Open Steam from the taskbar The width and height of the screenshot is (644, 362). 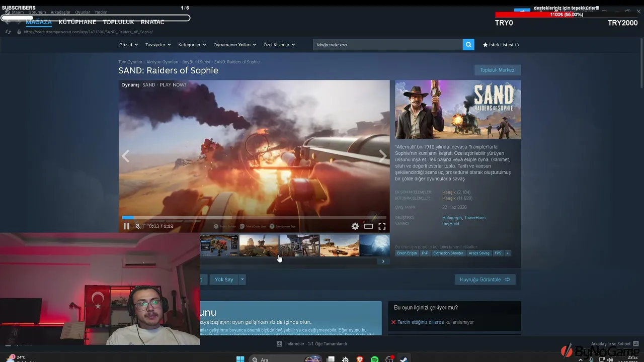pos(404,359)
